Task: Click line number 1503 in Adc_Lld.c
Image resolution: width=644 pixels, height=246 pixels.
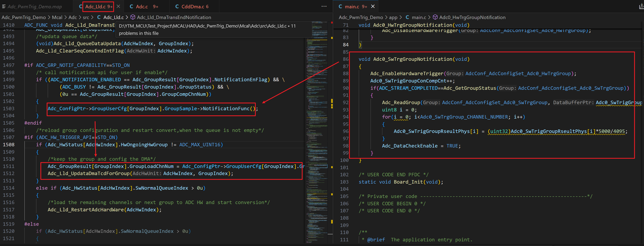Action: point(9,108)
